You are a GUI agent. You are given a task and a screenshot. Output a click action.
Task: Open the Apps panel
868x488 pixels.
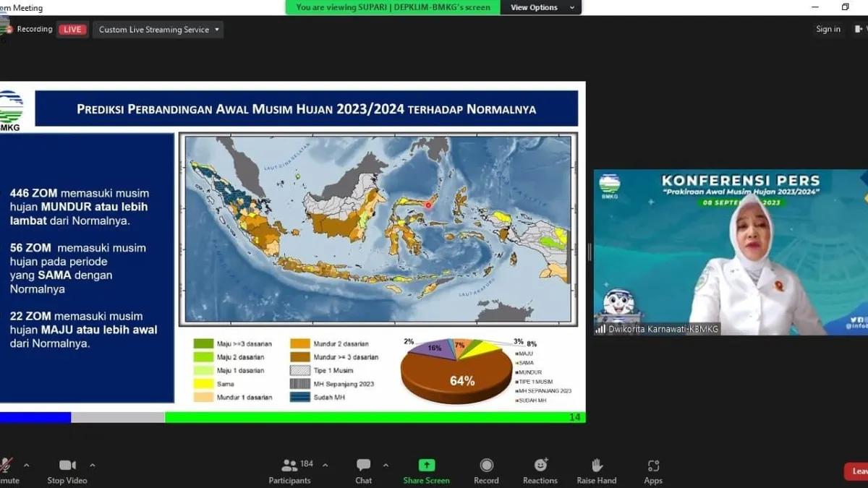(x=653, y=471)
